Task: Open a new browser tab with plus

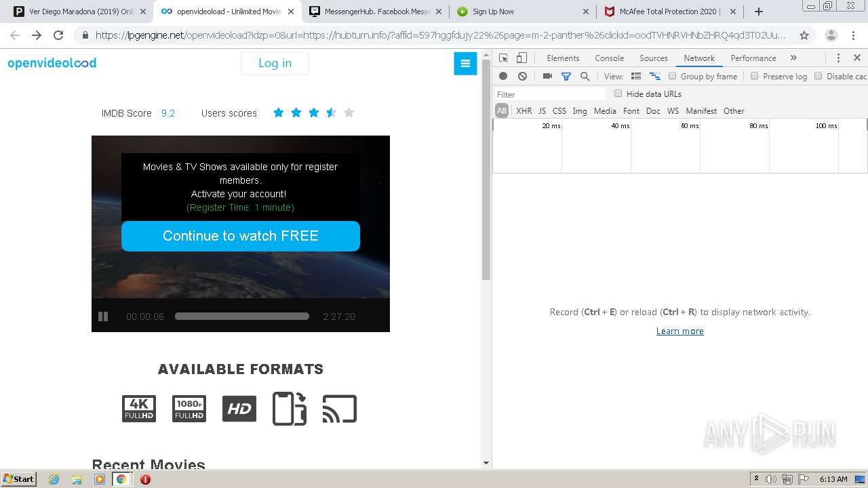Action: point(759,12)
